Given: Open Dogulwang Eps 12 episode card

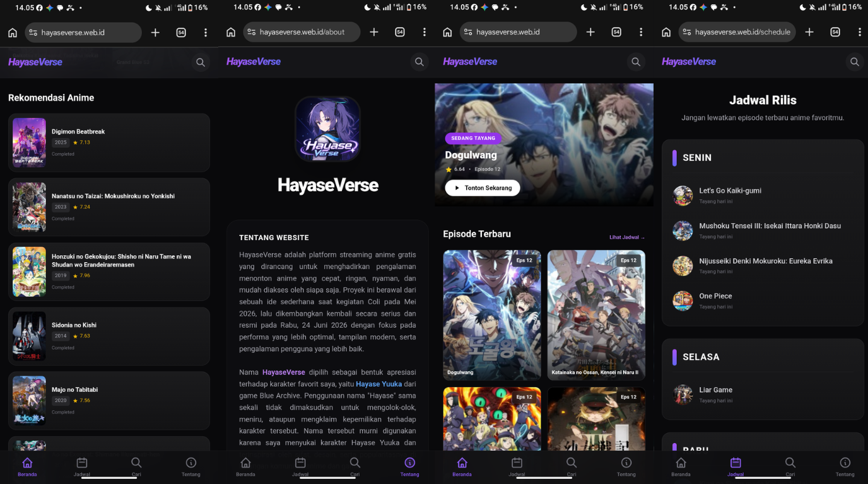Looking at the screenshot, I should 492,315.
